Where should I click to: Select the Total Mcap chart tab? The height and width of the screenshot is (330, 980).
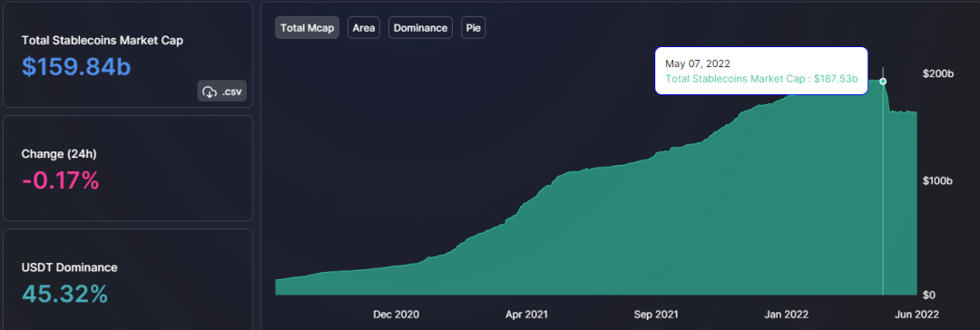click(307, 28)
